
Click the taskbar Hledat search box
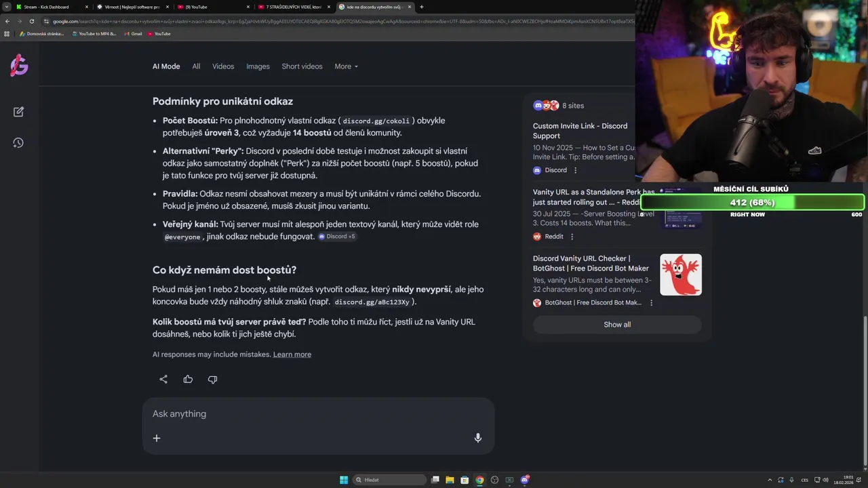tap(389, 480)
